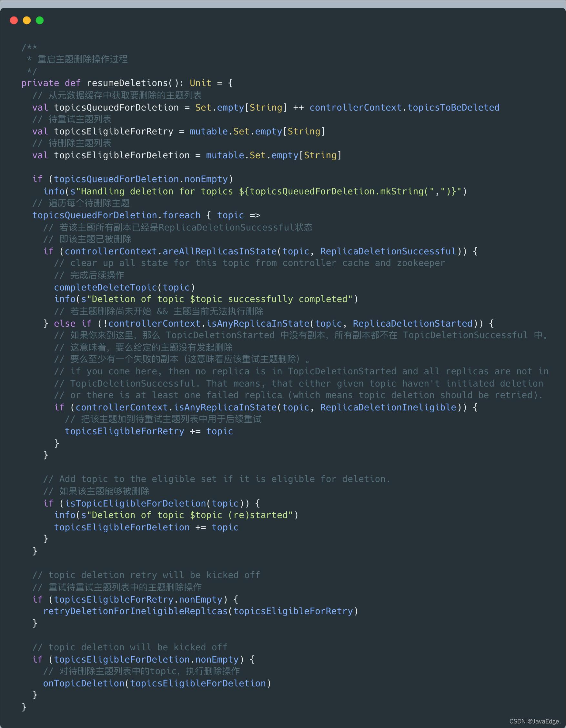
Task: Click the yellow minimize window dot
Action: pyautogui.click(x=27, y=20)
